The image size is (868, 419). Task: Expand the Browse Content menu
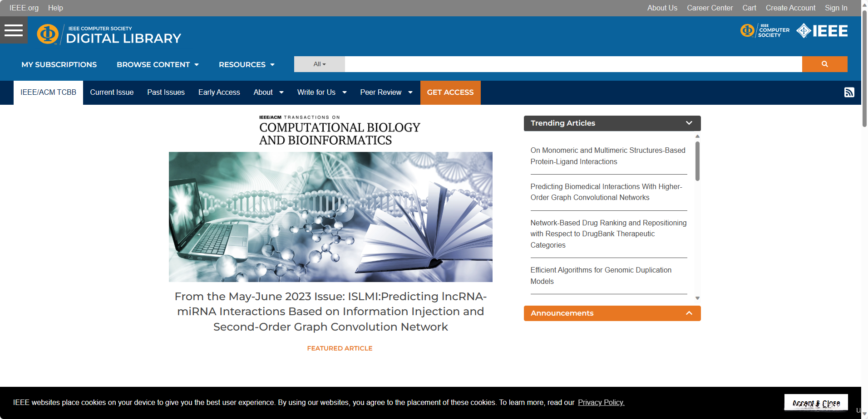158,64
